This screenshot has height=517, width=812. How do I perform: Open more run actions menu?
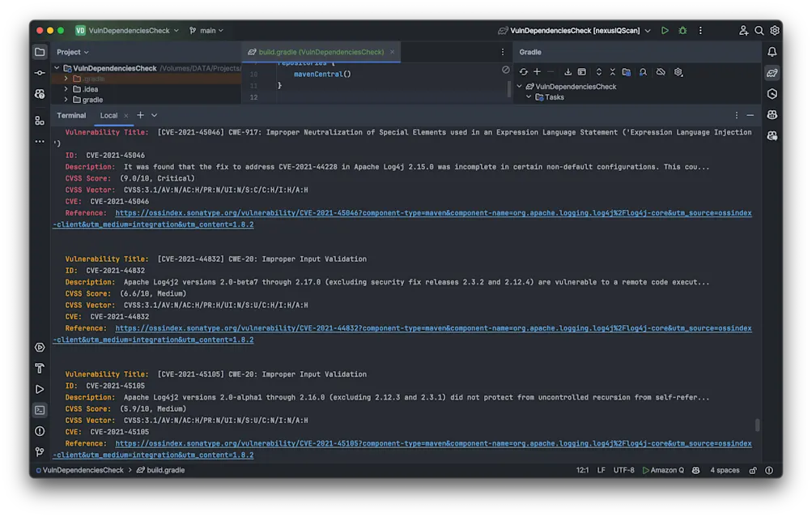pyautogui.click(x=700, y=31)
